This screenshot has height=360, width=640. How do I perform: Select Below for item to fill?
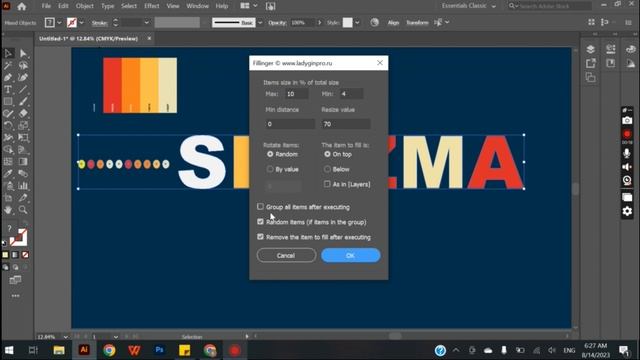coord(327,169)
